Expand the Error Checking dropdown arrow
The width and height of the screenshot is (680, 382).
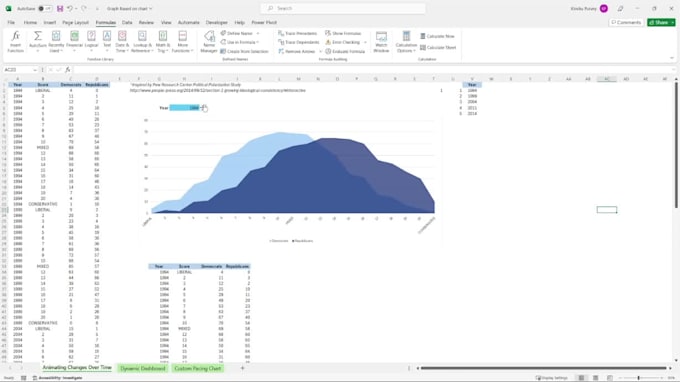365,42
